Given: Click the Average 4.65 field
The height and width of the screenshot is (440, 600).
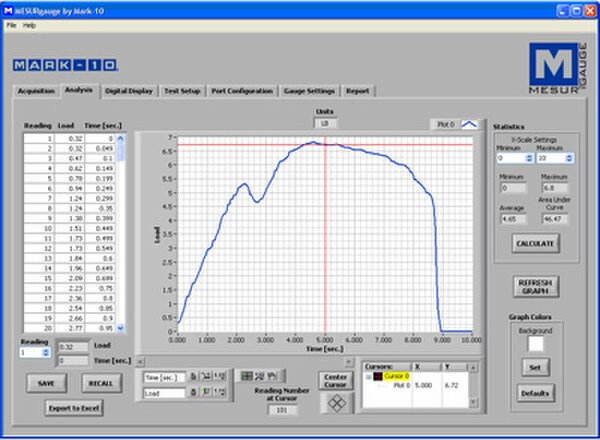Looking at the screenshot, I should tap(513, 219).
